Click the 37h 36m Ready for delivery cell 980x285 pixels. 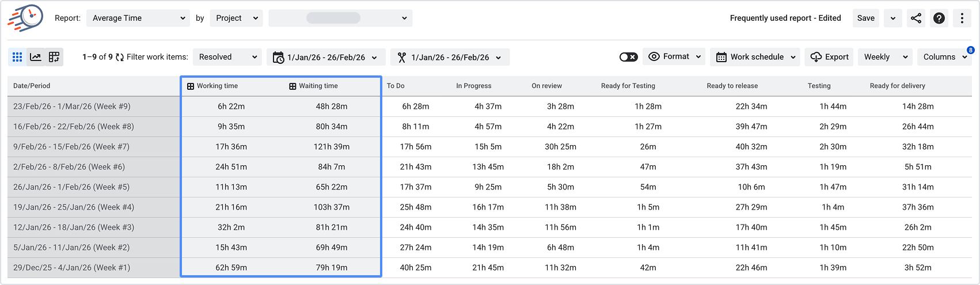tap(918, 207)
